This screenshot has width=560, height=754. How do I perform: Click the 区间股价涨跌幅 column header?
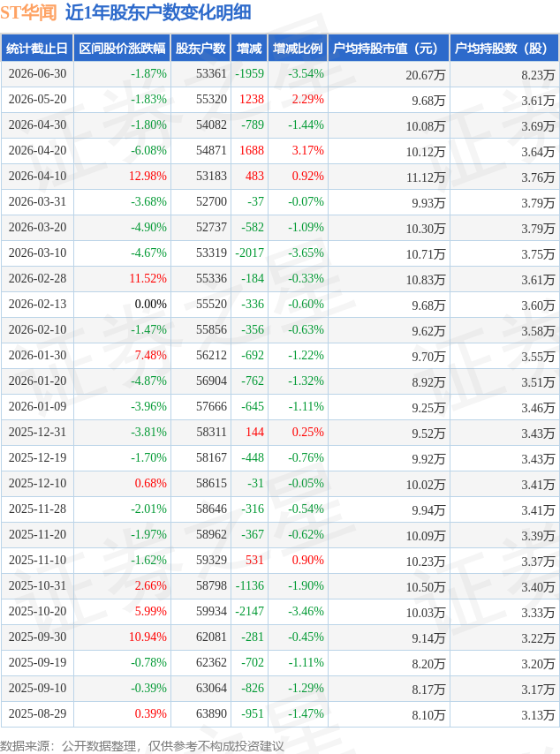coord(122,48)
